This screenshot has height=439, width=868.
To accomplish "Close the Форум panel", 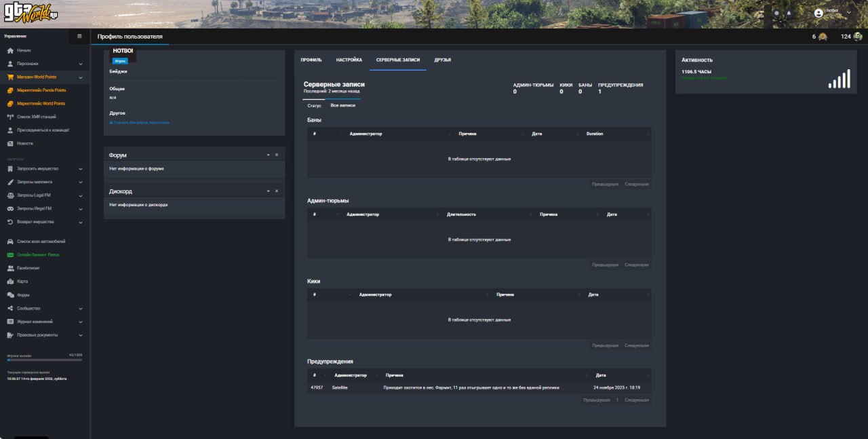I will [277, 155].
